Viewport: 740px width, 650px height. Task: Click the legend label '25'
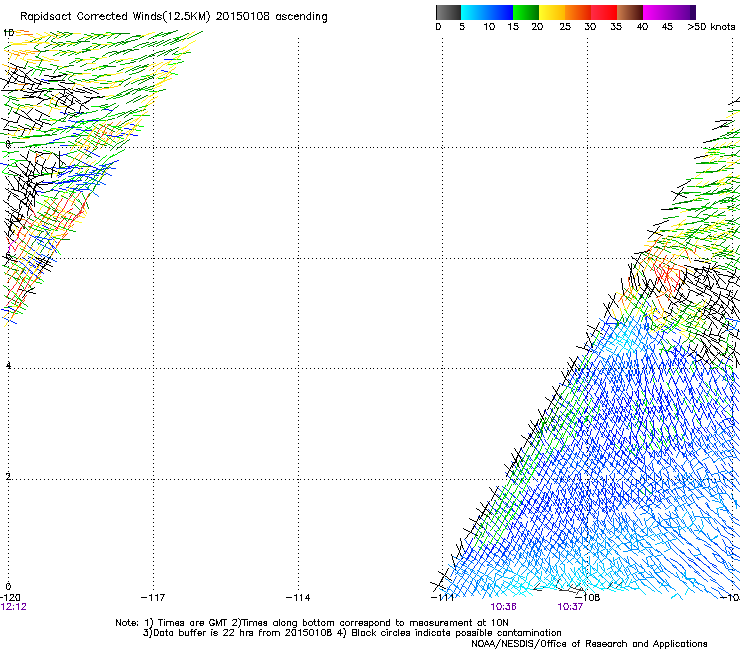tap(565, 27)
